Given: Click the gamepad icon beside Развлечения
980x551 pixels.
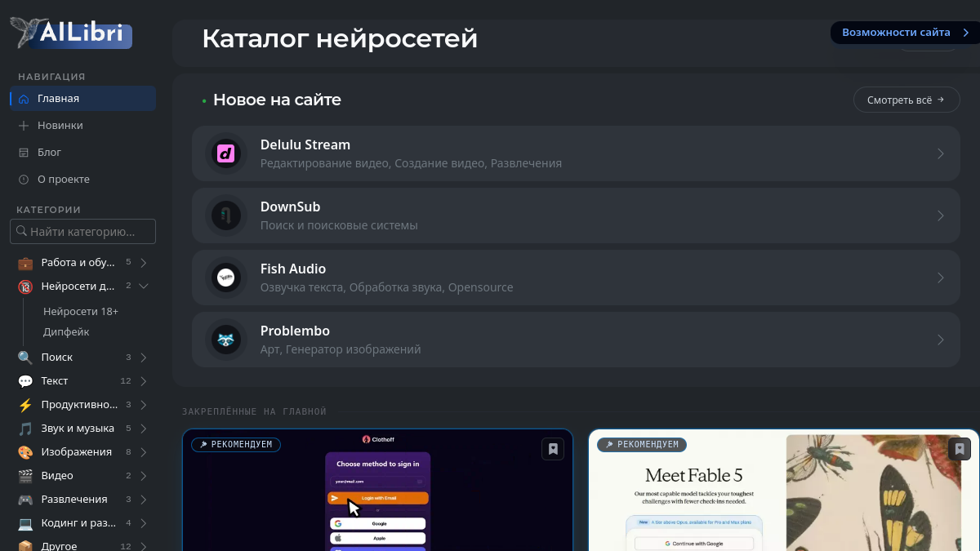Looking at the screenshot, I should point(25,500).
